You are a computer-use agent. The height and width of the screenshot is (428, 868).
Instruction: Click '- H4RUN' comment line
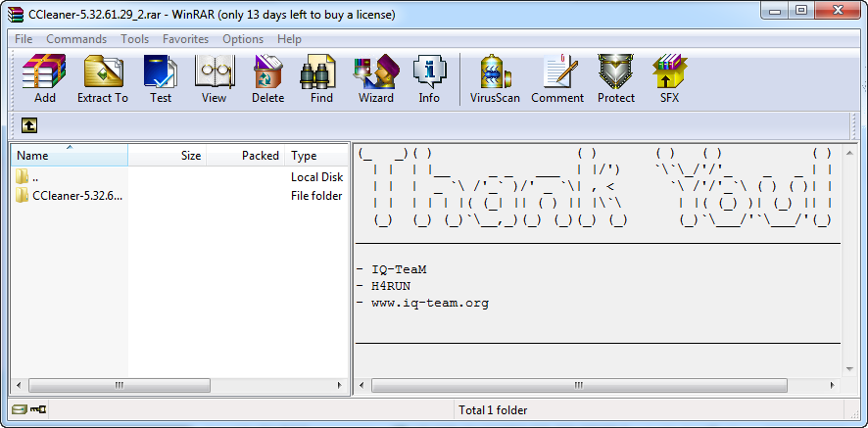point(384,286)
